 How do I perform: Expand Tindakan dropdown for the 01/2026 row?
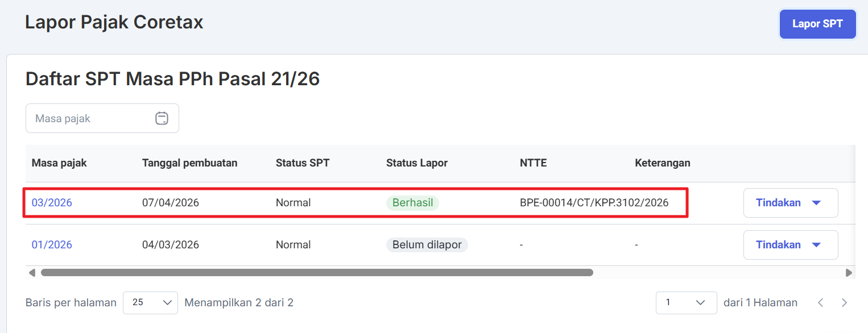pyautogui.click(x=790, y=245)
